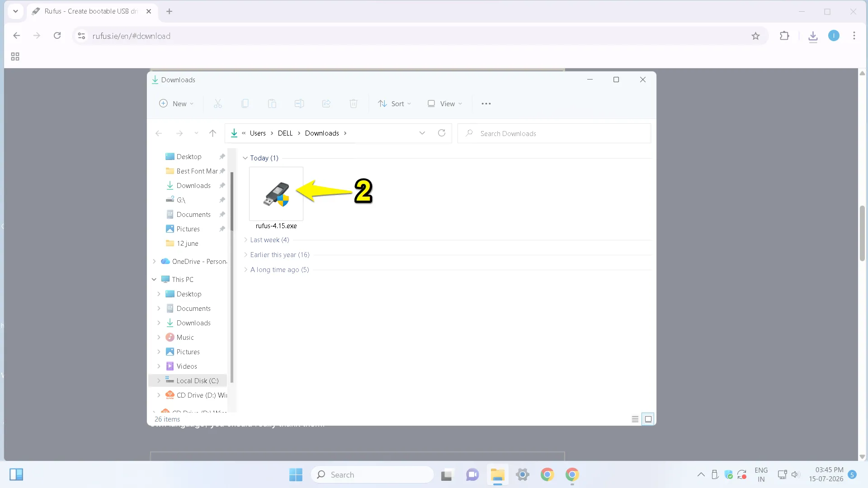868x488 pixels.
Task: Expand the Earlier this year (16) group
Action: click(245, 254)
